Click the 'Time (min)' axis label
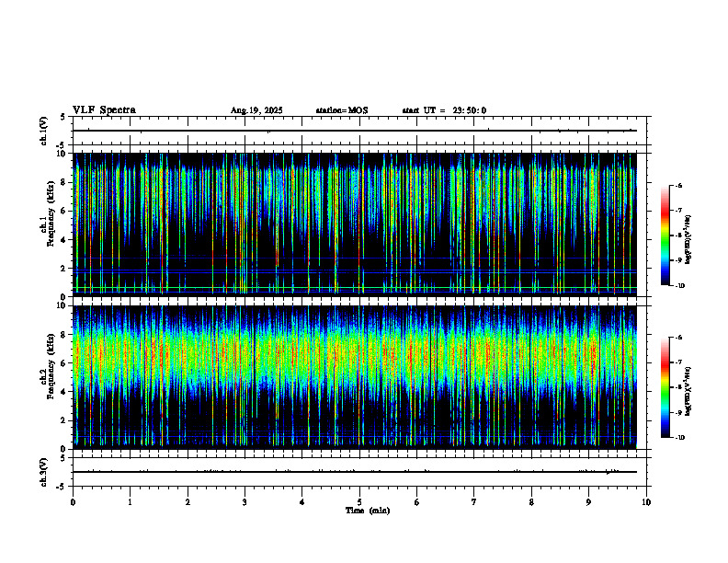Viewport: 728px width, 563px height. (x=368, y=511)
